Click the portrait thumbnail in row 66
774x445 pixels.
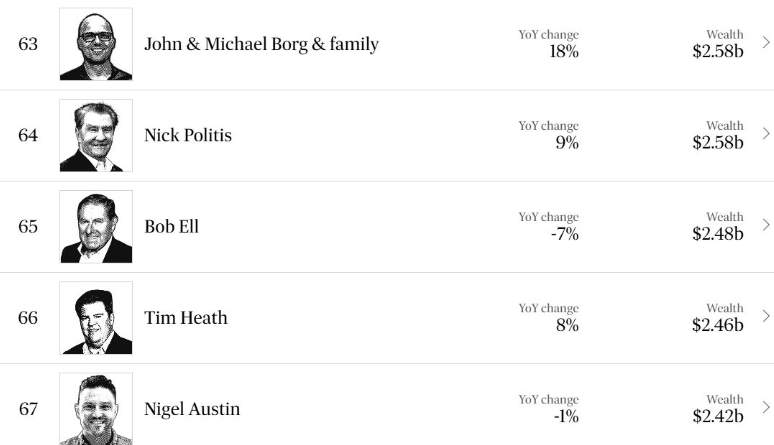96,318
